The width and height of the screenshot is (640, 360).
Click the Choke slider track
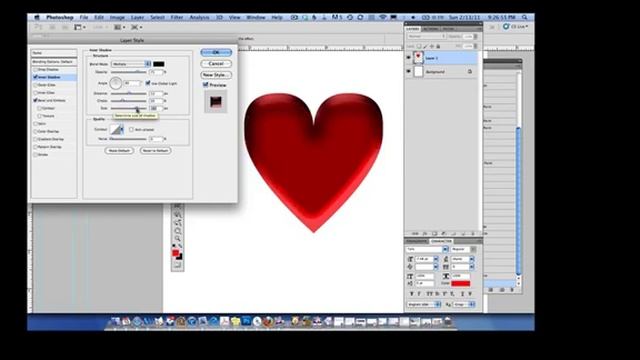click(x=129, y=101)
